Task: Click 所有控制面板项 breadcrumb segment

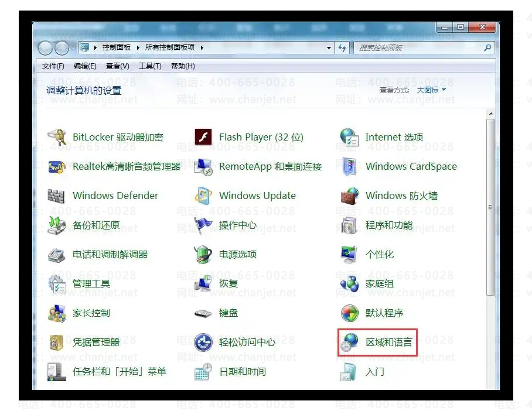Action: pos(170,47)
